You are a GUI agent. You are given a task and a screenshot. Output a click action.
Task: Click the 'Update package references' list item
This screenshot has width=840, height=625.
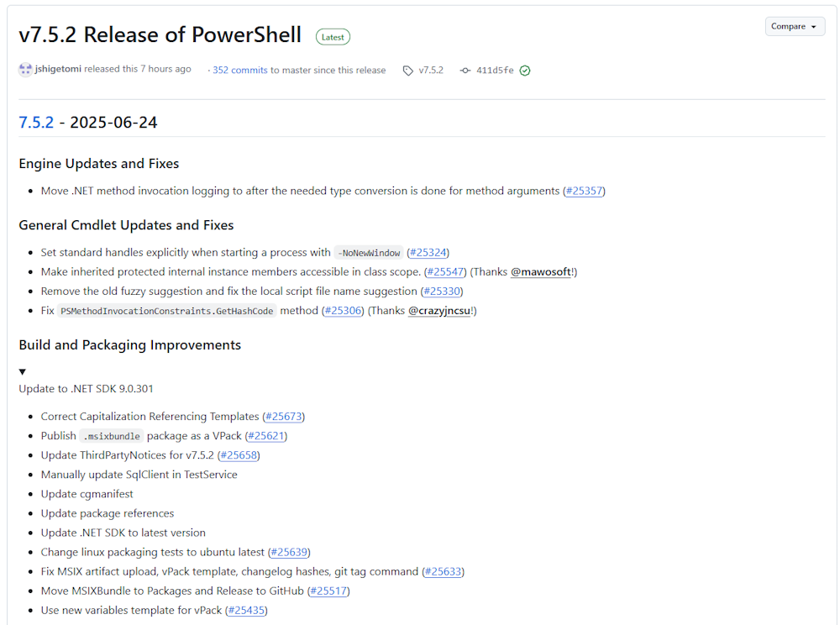(108, 512)
